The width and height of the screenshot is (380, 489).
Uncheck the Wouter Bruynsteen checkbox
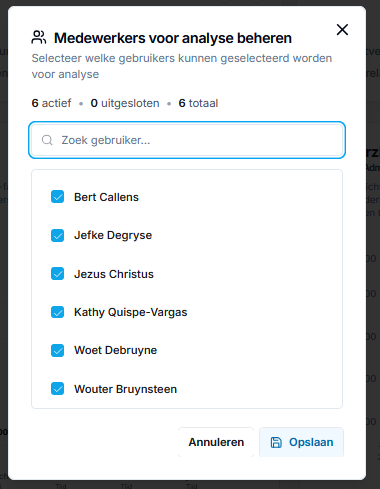[x=57, y=389]
